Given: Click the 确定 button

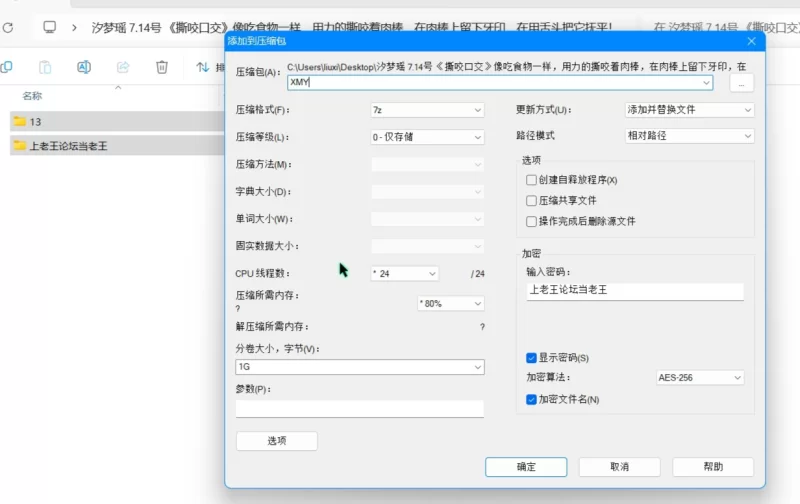Looking at the screenshot, I should [x=526, y=467].
